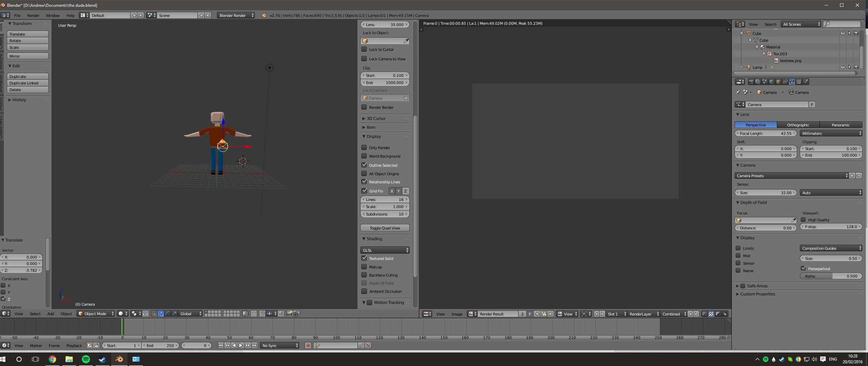Viewport: 868px width, 366px height.
Task: Click the Delete button in Edit panel
Action: pos(28,90)
